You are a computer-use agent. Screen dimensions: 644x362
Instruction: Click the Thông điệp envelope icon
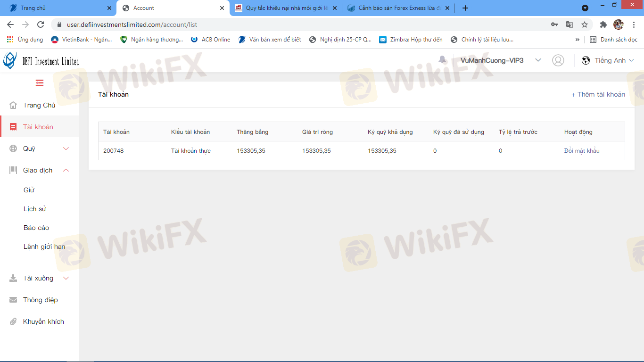[13, 300]
